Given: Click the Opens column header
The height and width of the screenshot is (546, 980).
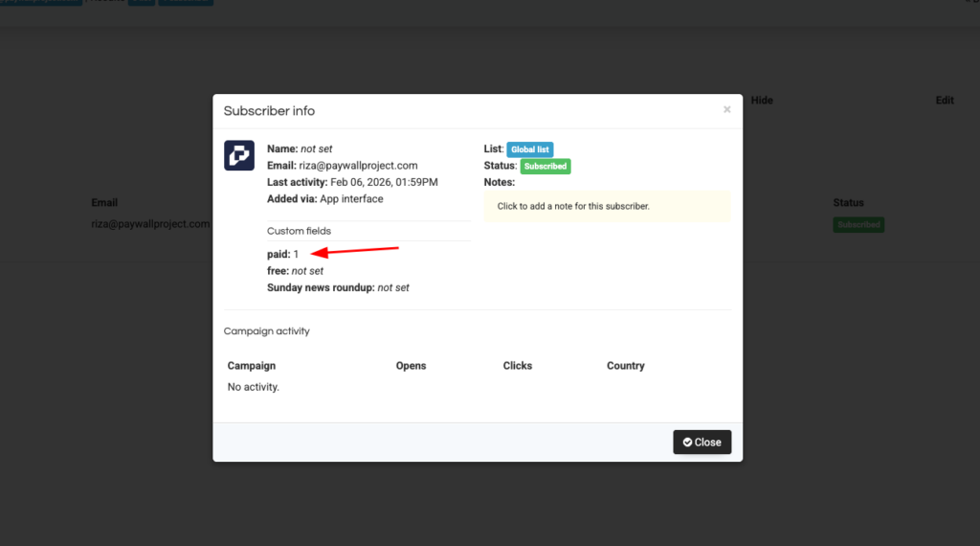Looking at the screenshot, I should tap(411, 366).
